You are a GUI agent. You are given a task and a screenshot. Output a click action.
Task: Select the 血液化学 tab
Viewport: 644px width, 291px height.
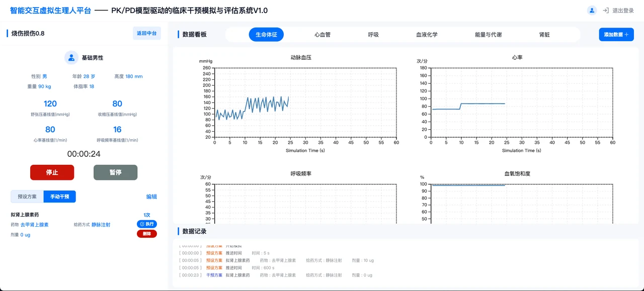pos(427,35)
